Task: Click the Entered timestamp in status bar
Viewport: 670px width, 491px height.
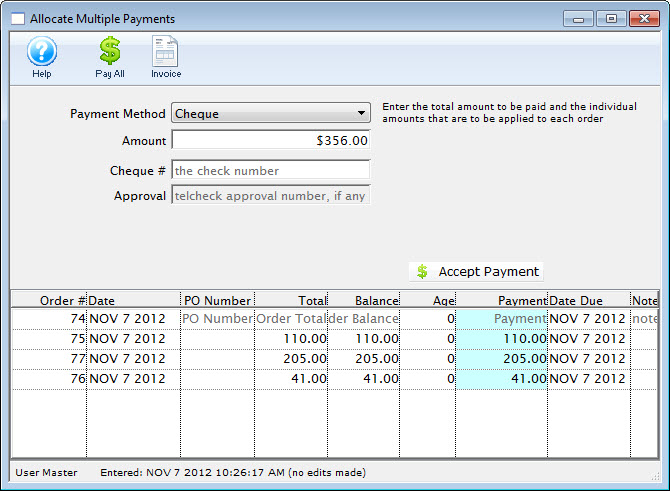Action: tap(233, 473)
